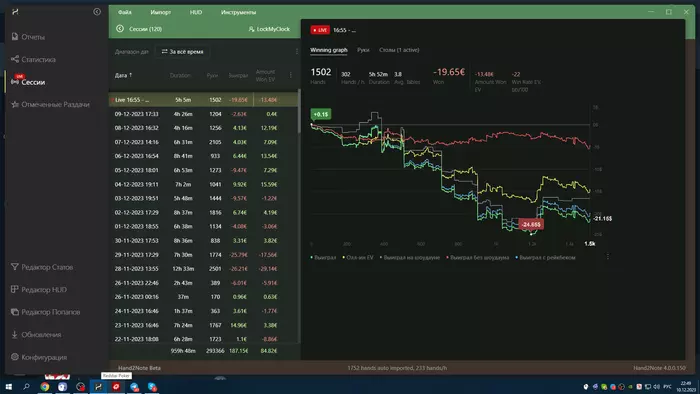This screenshot has height=394, width=700.
Task: Open Редактор HUD editor
Action: pos(39,290)
